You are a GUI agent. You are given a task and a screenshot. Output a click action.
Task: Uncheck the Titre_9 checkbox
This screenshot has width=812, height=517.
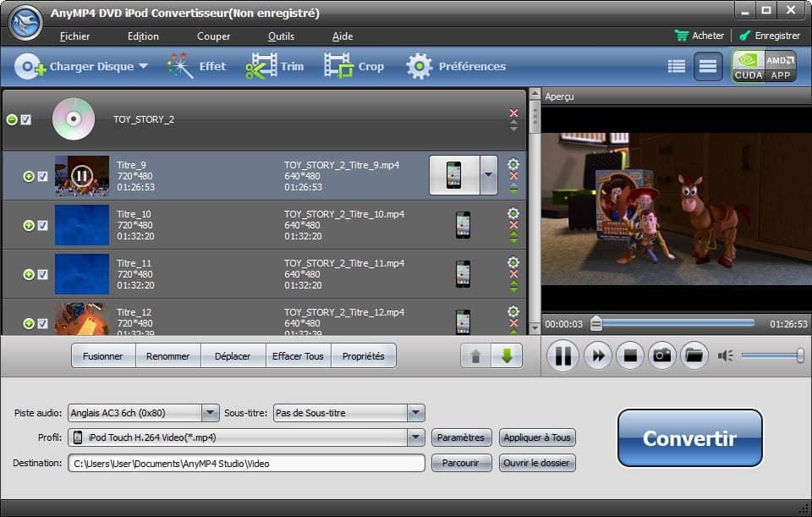[x=42, y=177]
